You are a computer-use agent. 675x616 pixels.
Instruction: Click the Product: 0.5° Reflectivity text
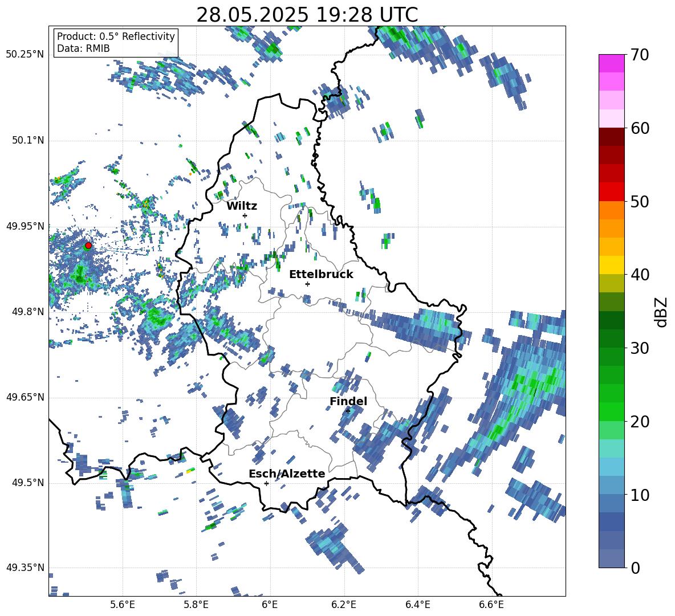[116, 36]
